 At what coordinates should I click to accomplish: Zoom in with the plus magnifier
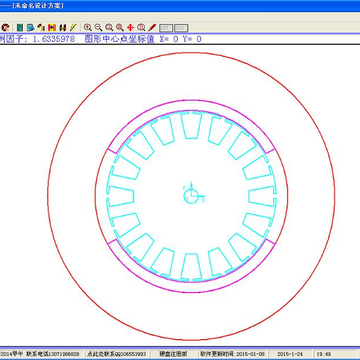pyautogui.click(x=88, y=27)
